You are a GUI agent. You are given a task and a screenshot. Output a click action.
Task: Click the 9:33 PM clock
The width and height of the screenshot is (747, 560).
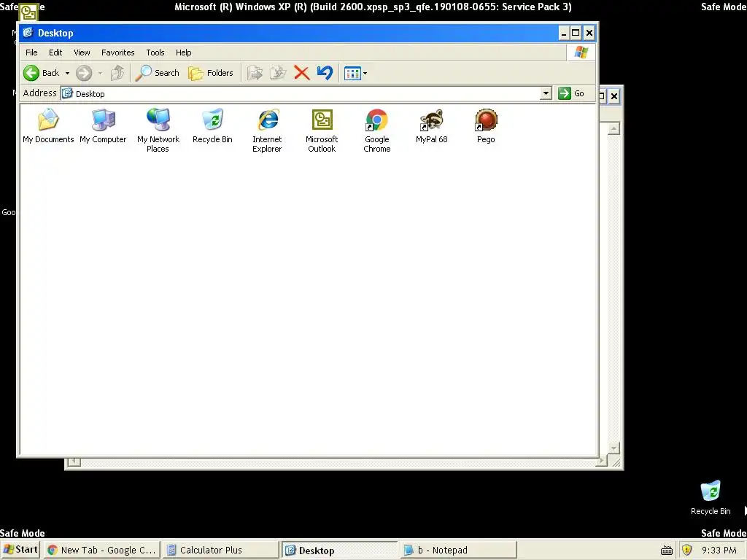pos(719,550)
